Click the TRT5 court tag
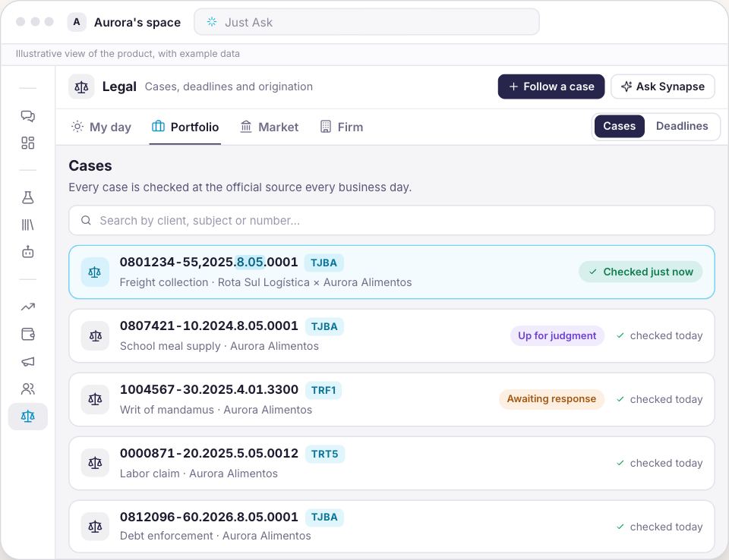729x560 pixels. click(324, 454)
